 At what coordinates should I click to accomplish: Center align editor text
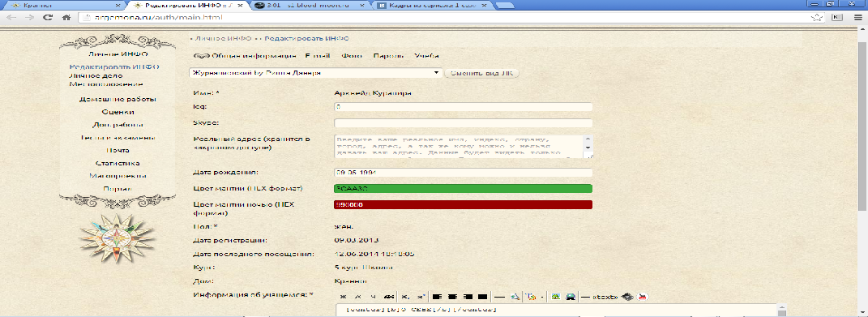coord(452,297)
